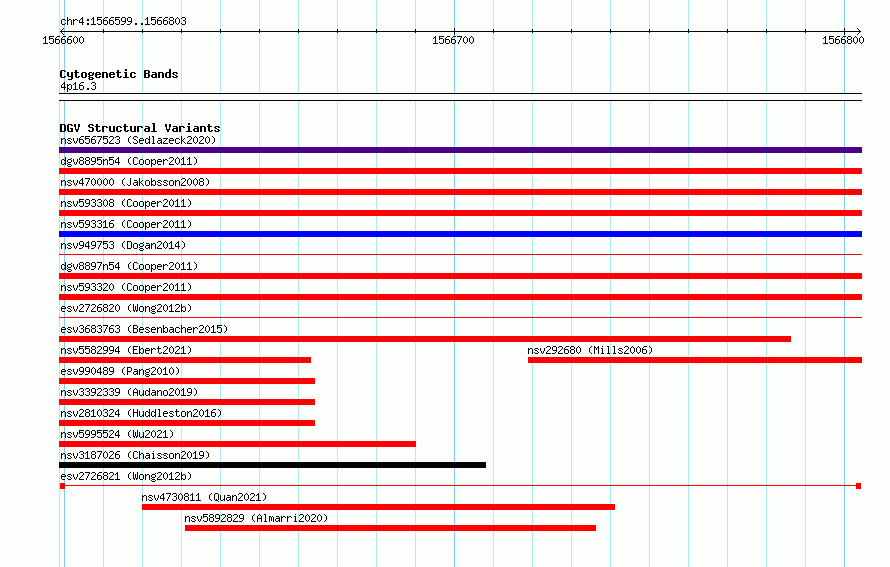Screen dimensions: 890x567
Task: Click the red esv3683763 variant bar
Action: [x=425, y=339]
